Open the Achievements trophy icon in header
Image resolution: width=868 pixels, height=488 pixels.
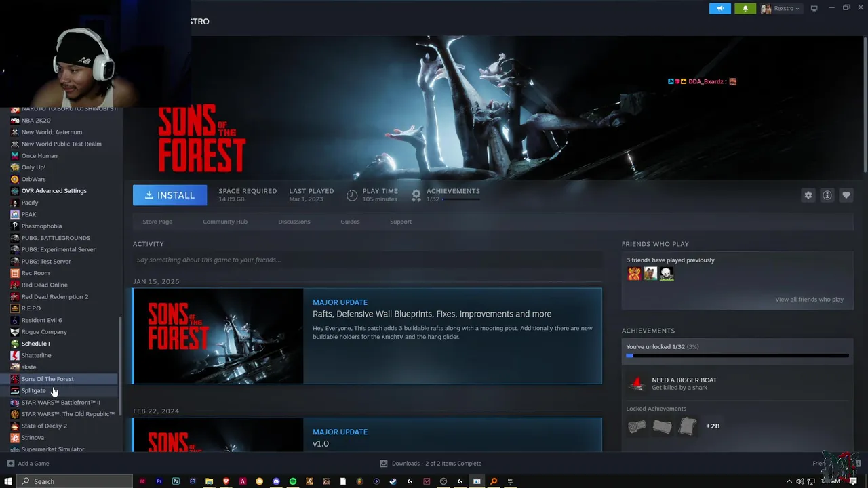point(416,195)
